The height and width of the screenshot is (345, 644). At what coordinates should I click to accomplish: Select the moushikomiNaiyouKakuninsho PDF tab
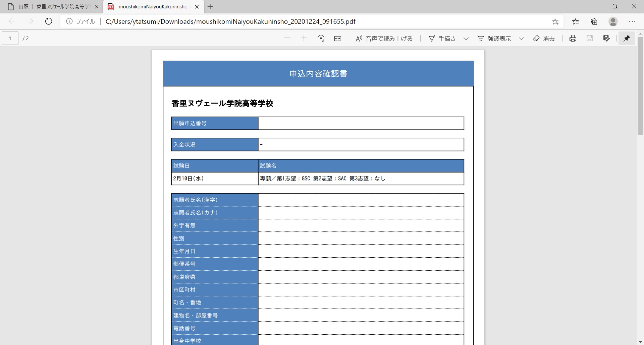coord(154,7)
